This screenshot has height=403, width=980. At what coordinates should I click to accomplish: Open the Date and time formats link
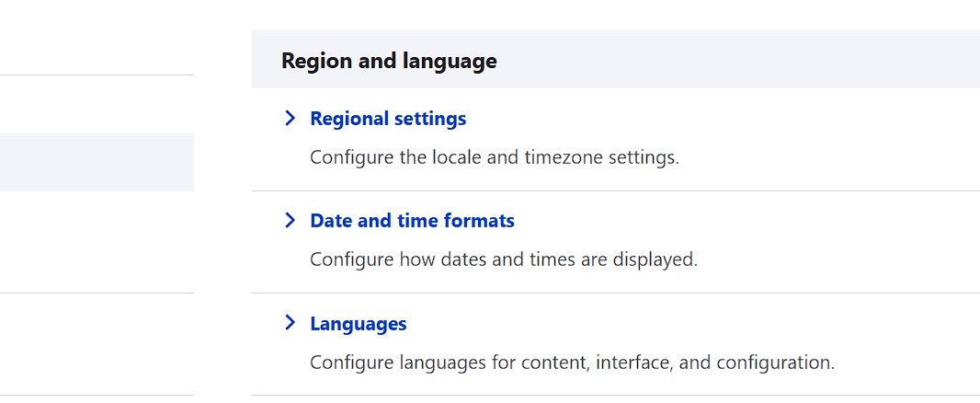[x=412, y=221]
